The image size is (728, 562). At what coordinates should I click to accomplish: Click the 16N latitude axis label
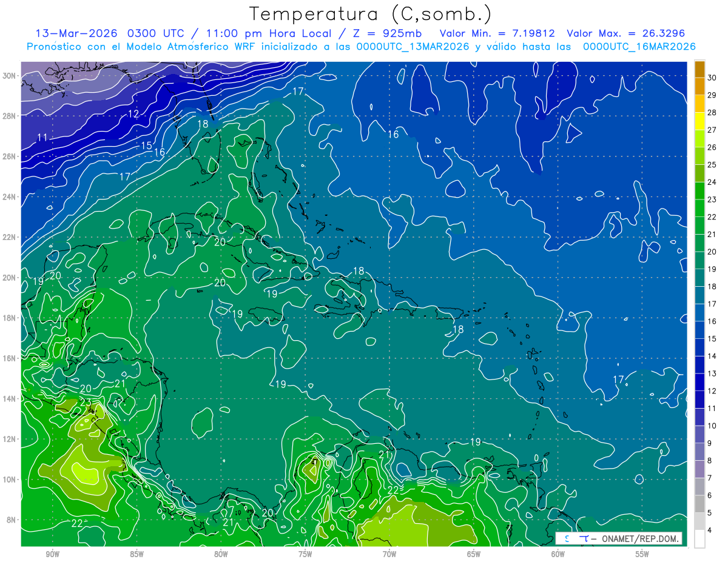pos(9,358)
